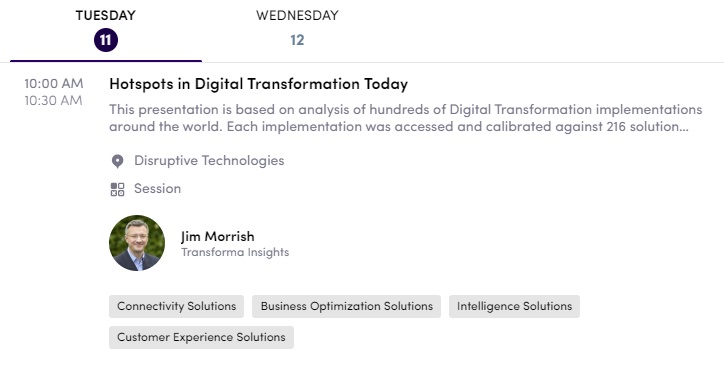Click the Session type label
724x377 pixels.
(157, 188)
